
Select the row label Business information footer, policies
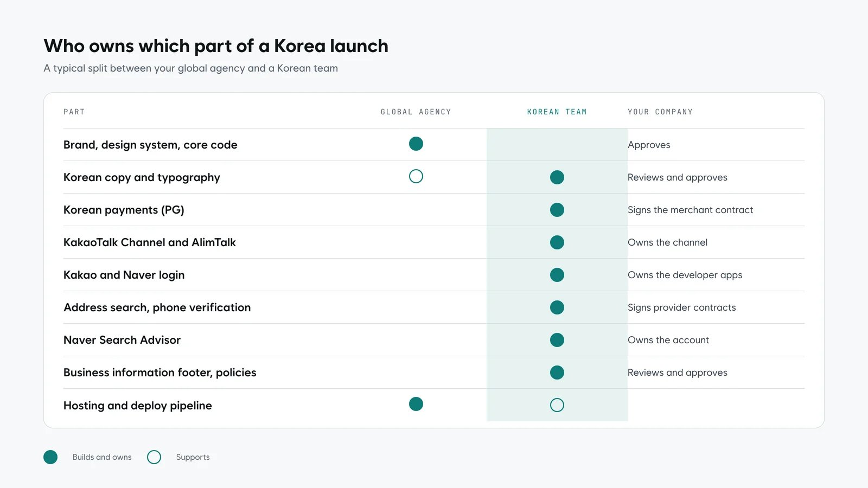160,373
